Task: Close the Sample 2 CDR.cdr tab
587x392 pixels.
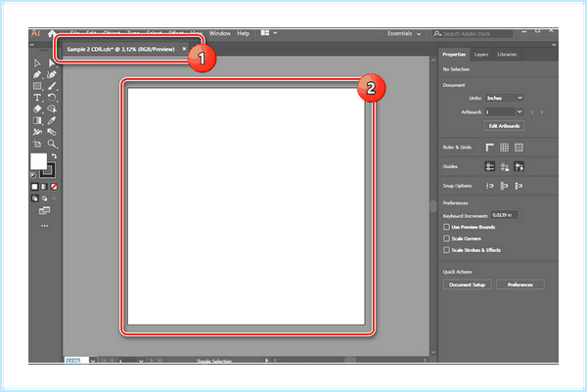Action: click(184, 49)
